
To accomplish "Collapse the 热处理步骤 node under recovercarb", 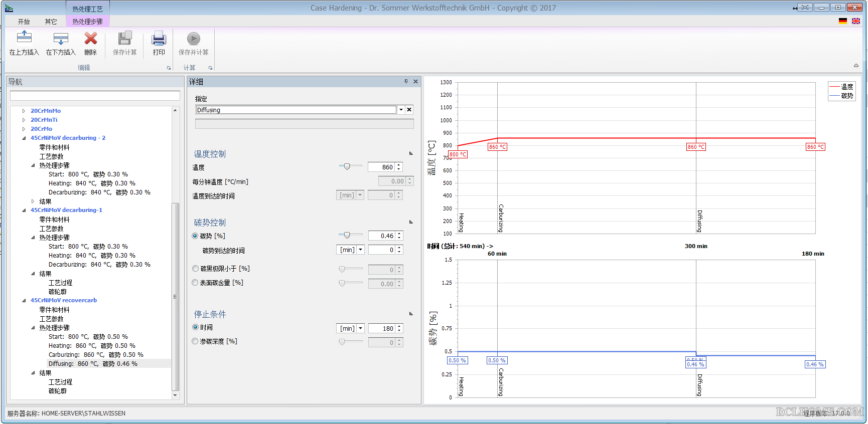I will [33, 328].
